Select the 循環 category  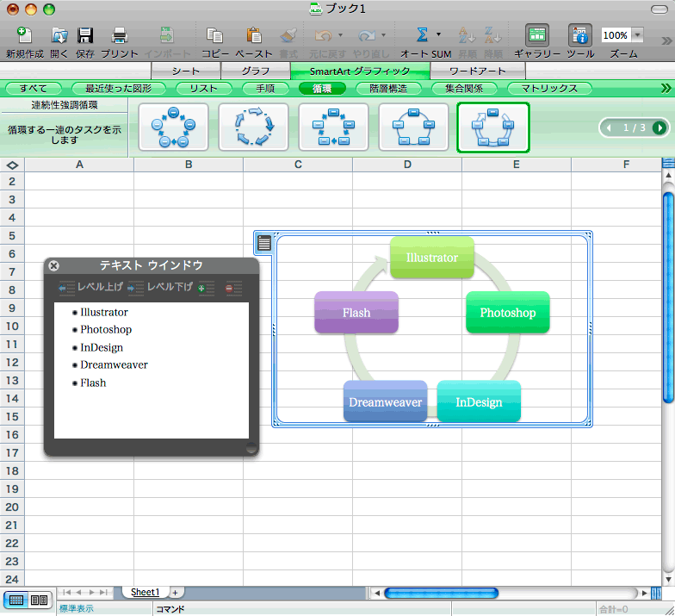(322, 88)
